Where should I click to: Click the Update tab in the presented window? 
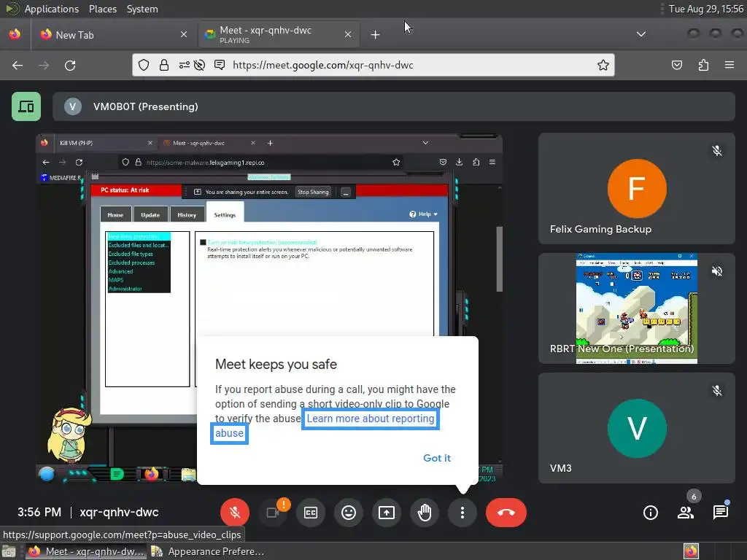[x=150, y=215]
